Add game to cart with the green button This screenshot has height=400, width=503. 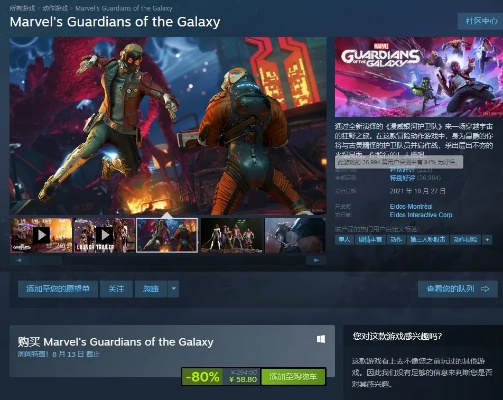point(293,377)
